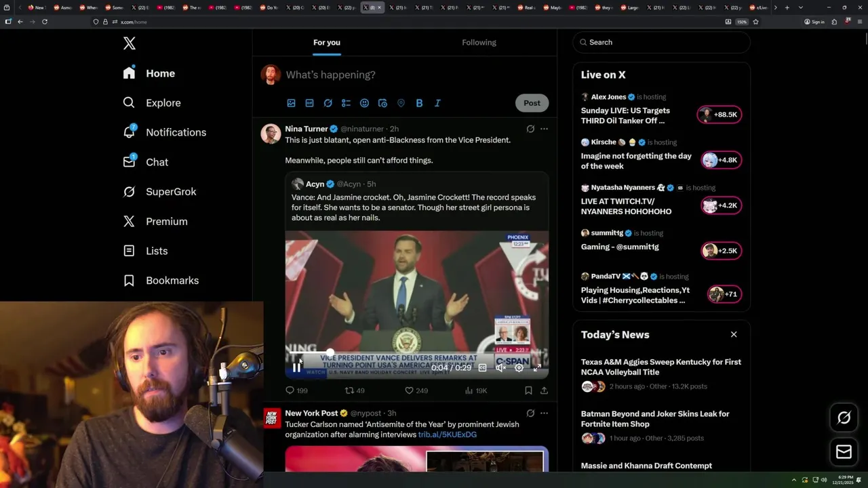Open floating messages button
Image resolution: width=868 pixels, height=488 pixels.
[844, 452]
